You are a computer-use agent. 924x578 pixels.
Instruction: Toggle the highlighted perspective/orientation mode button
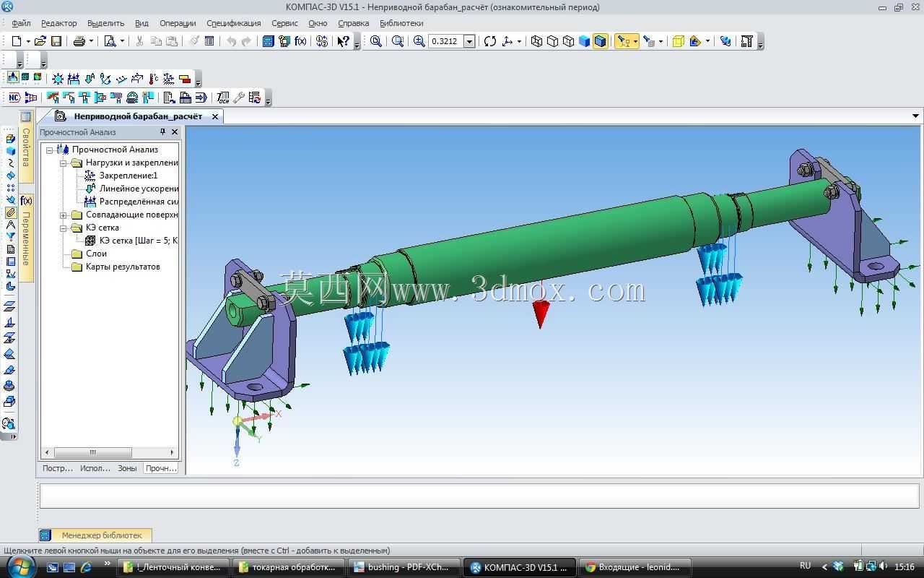[x=627, y=41]
